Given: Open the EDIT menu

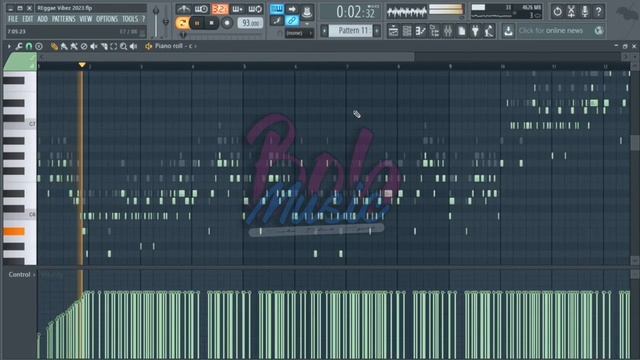Looking at the screenshot, I should coord(27,19).
